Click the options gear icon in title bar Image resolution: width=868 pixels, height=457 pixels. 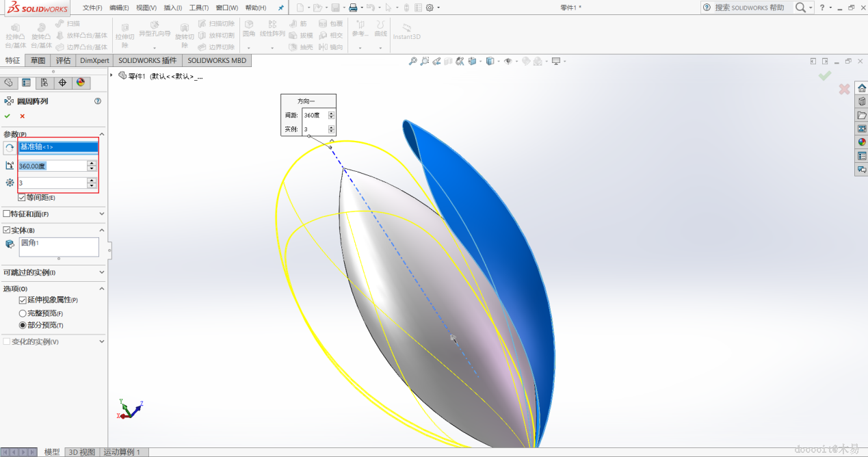pyautogui.click(x=430, y=8)
